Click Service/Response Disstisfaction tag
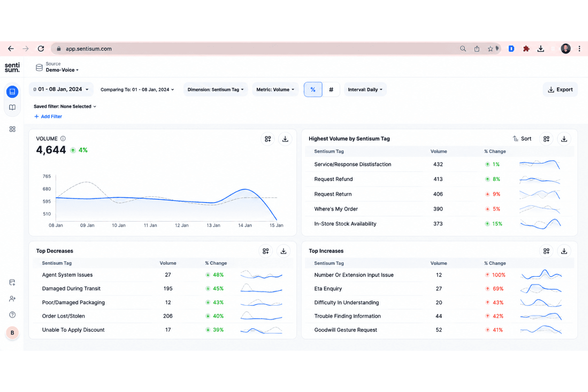Image resolution: width=588 pixels, height=392 pixels. 353,164
